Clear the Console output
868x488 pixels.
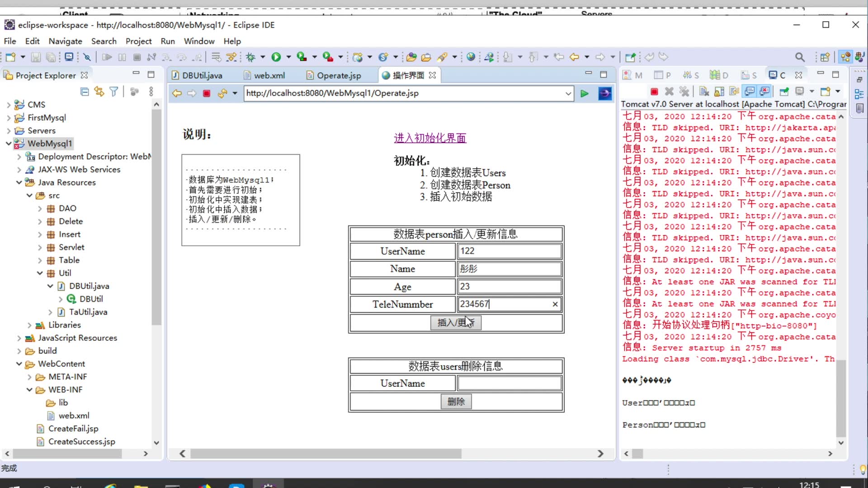(x=703, y=91)
